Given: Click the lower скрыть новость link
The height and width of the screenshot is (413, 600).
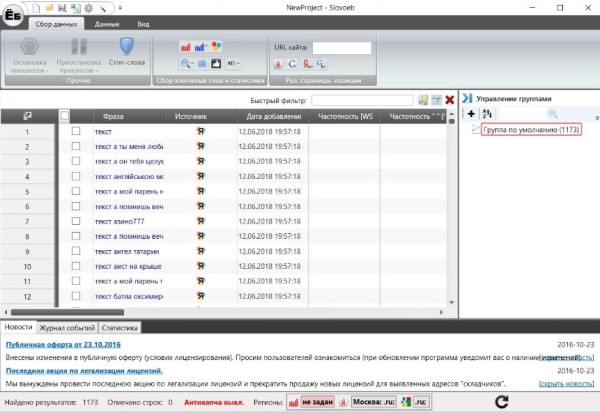Looking at the screenshot, I should coord(566,384).
